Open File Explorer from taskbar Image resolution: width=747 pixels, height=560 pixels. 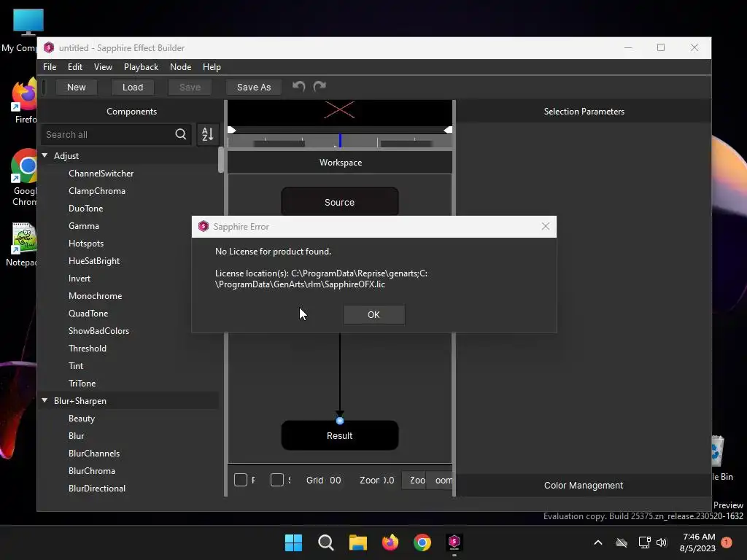357,542
